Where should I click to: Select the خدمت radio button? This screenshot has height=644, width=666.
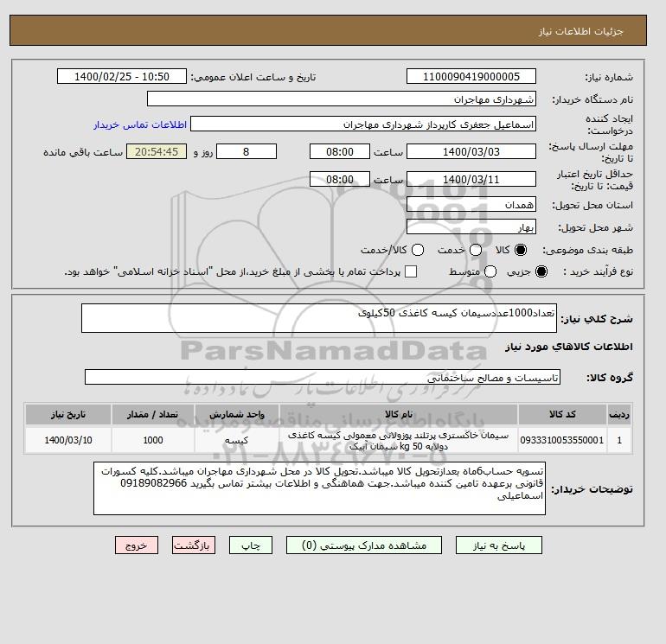(476, 250)
